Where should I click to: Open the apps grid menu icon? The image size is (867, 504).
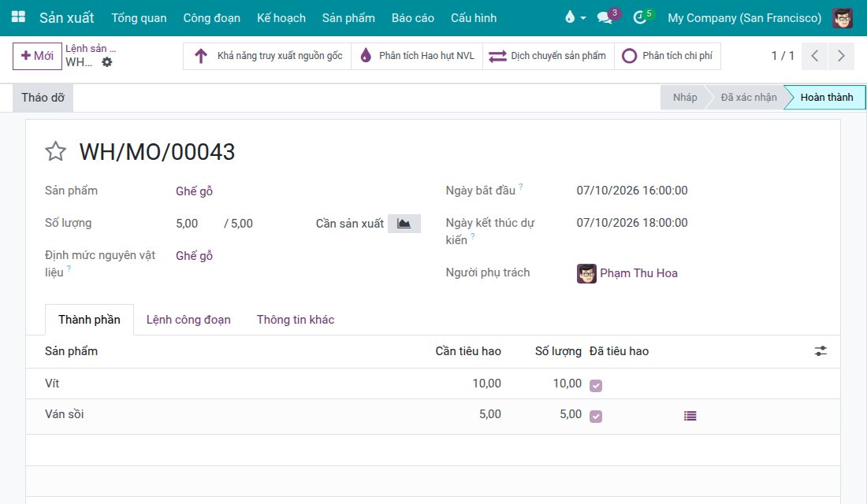(x=18, y=17)
